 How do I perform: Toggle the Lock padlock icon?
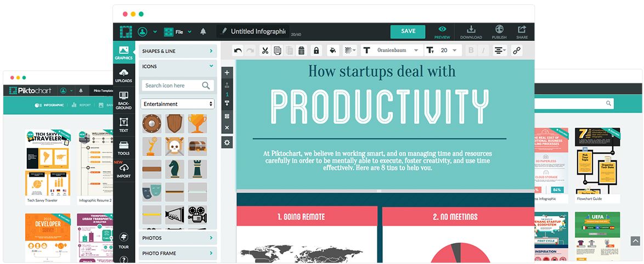[317, 50]
